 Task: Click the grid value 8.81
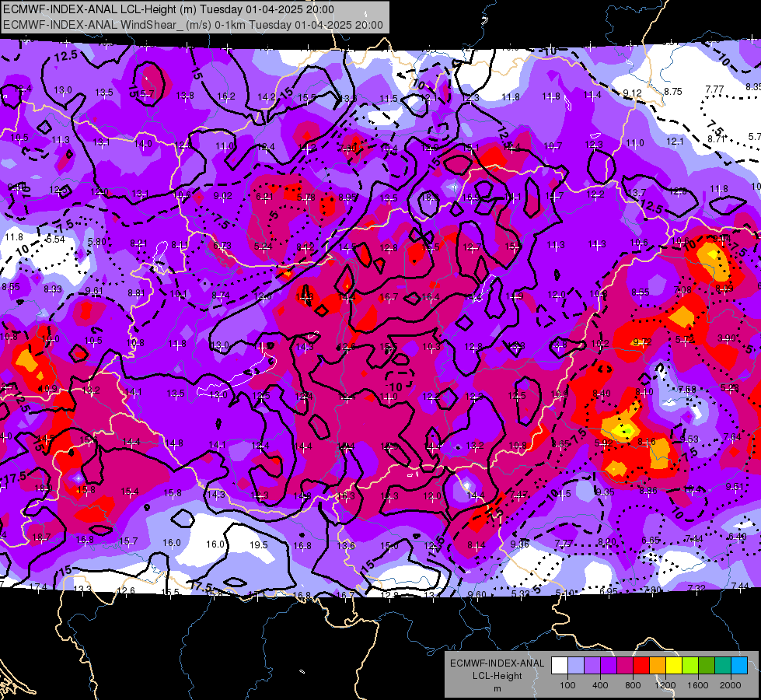[x=136, y=293]
